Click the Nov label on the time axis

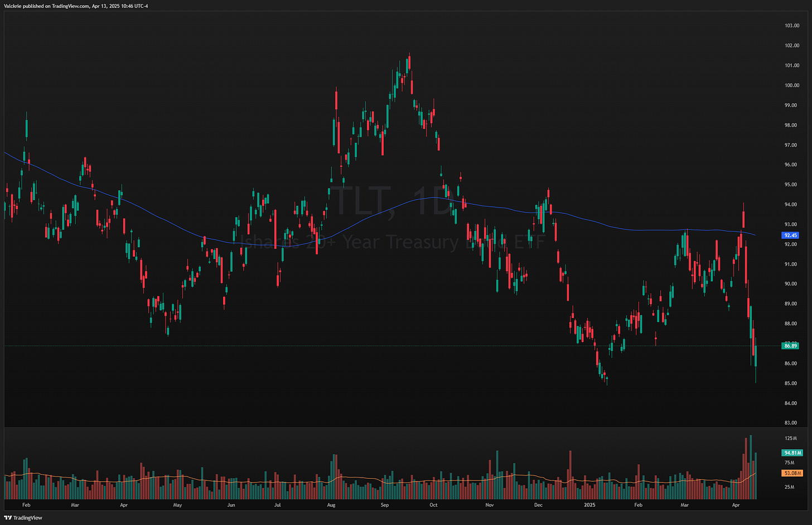(x=490, y=505)
